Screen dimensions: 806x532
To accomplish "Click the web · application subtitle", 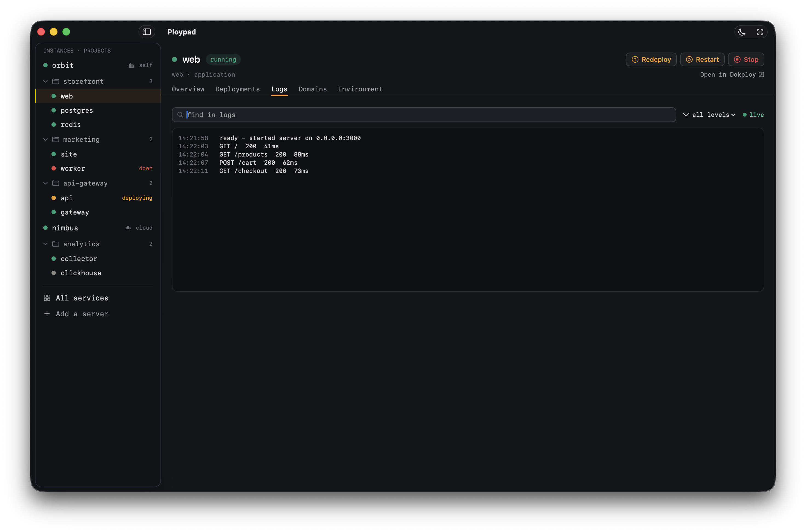I will 203,74.
